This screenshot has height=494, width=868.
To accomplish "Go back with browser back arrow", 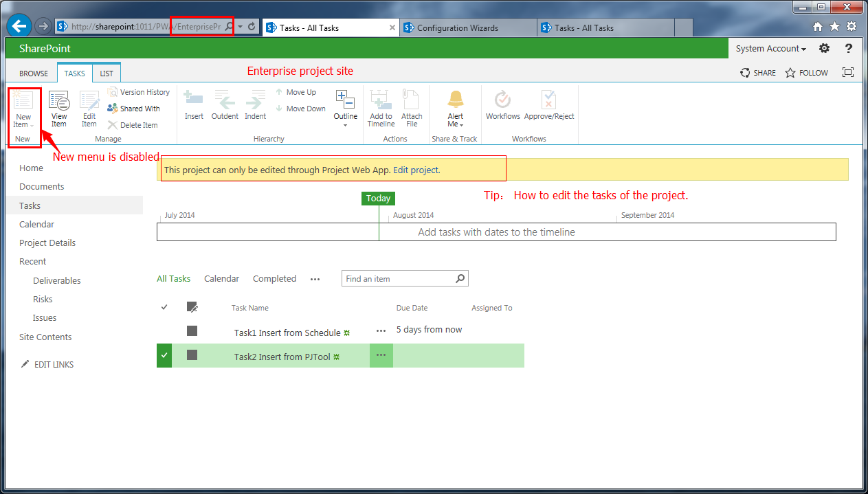I will point(19,26).
